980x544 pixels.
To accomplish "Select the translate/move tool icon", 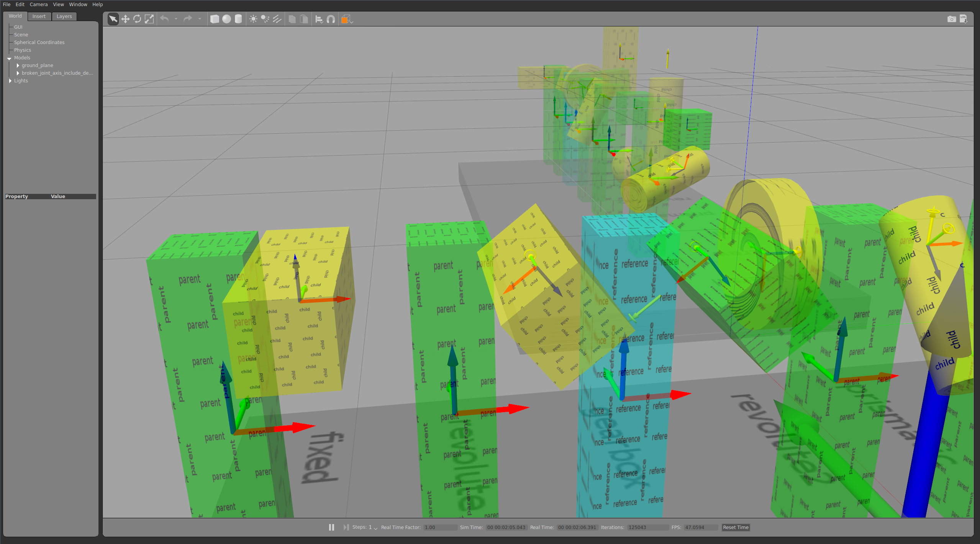I will point(124,19).
